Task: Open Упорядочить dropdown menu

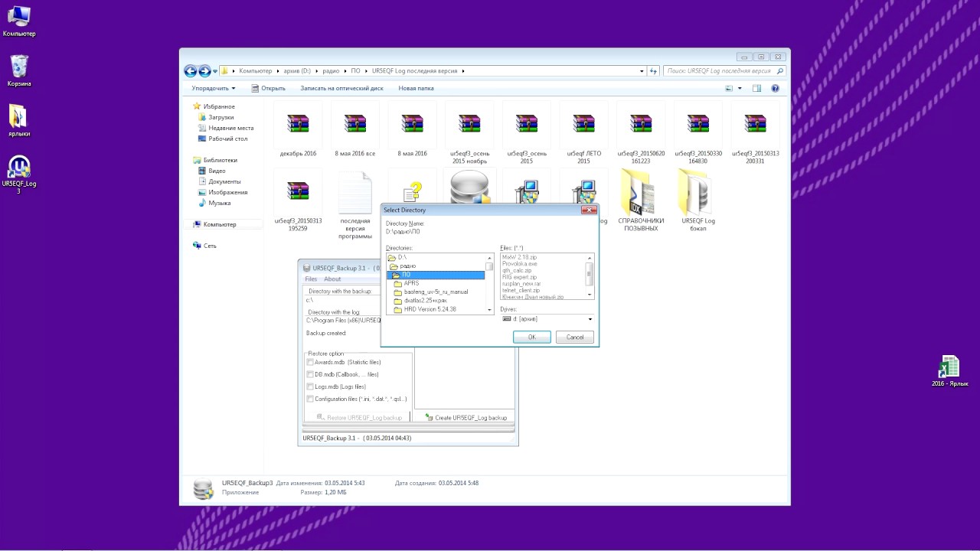Action: click(x=214, y=88)
